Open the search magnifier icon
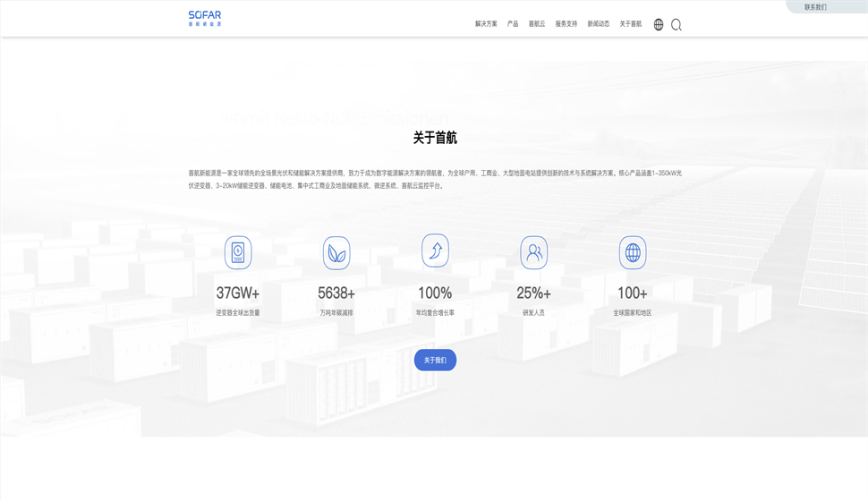Viewport: 868px width, 501px height. [676, 25]
